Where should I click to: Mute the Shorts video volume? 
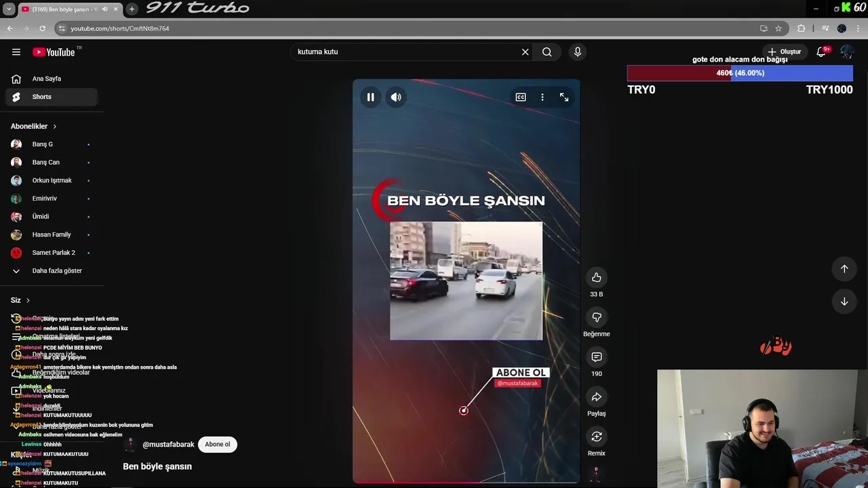pyautogui.click(x=396, y=97)
